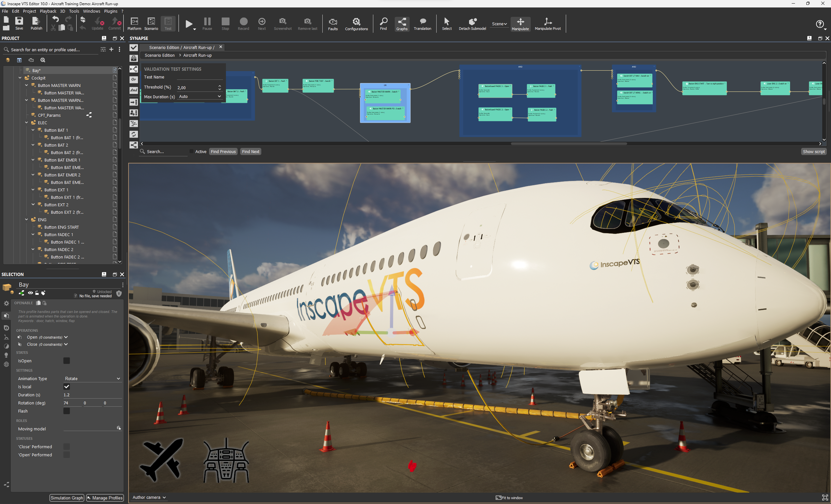Activate the Manipulate tool
Viewport: 831px width, 504px height.
520,24
